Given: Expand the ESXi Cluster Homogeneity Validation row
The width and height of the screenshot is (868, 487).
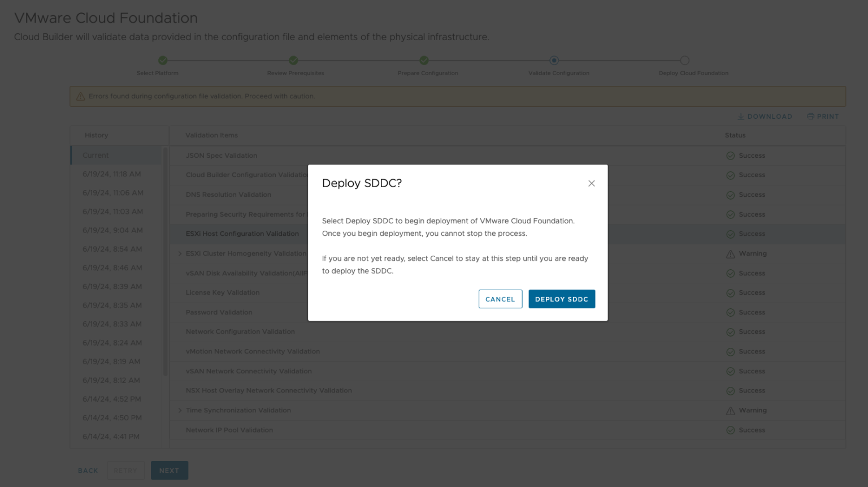Looking at the screenshot, I should tap(180, 253).
